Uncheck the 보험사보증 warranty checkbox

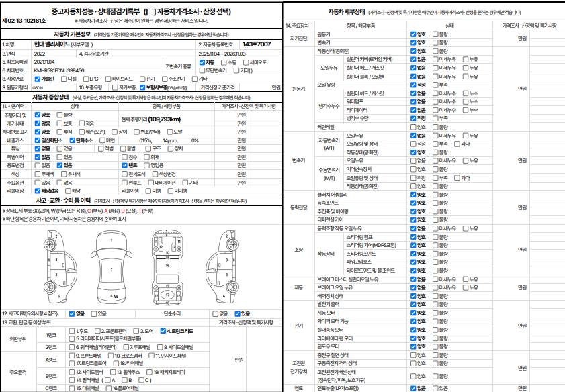pos(142,87)
